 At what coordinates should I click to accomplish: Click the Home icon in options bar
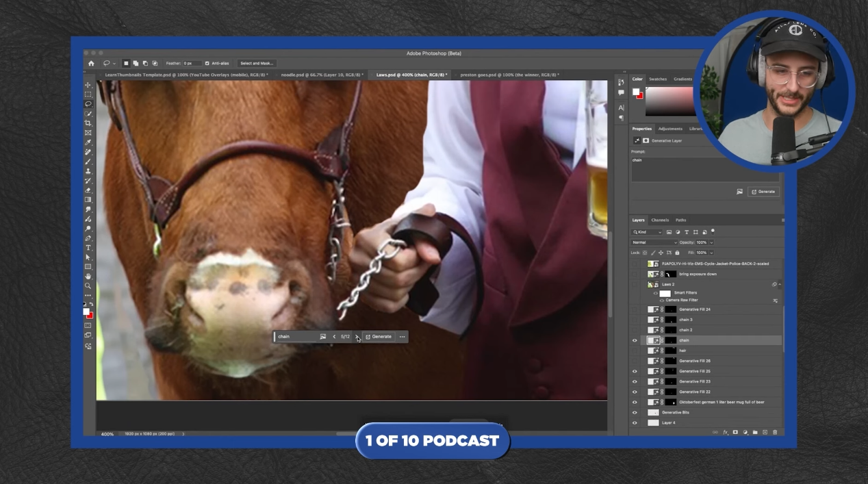pyautogui.click(x=91, y=64)
